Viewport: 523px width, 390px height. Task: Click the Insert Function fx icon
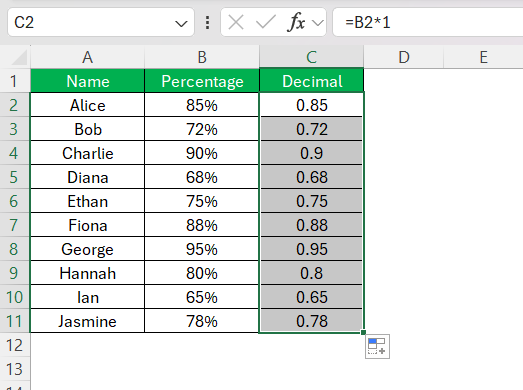pyautogui.click(x=296, y=22)
